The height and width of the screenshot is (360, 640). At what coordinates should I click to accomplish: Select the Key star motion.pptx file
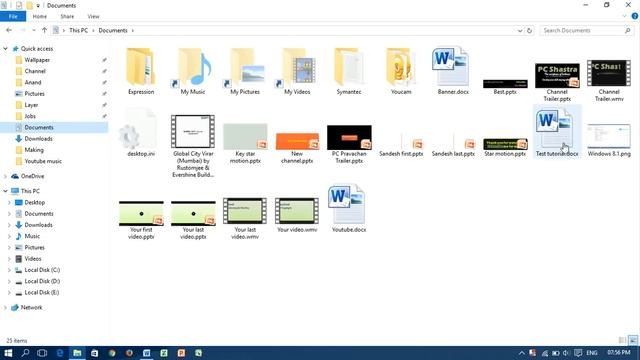[x=245, y=143]
